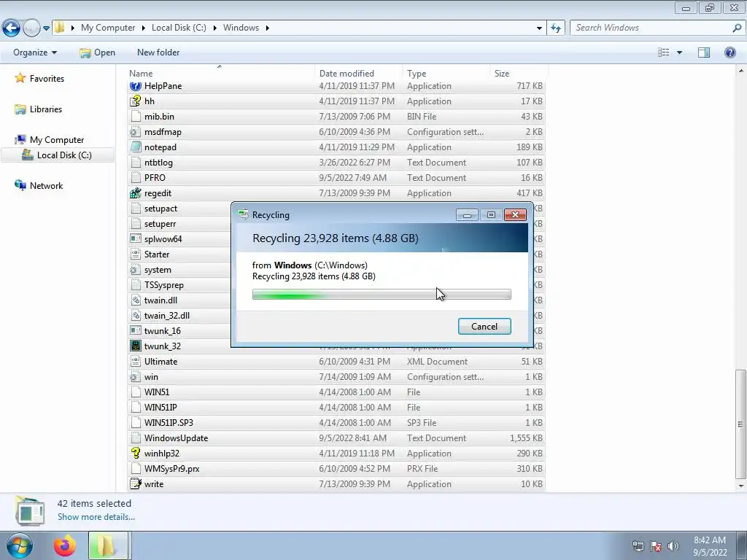747x560 pixels.
Task: Click the Open toolbar button
Action: [x=97, y=52]
